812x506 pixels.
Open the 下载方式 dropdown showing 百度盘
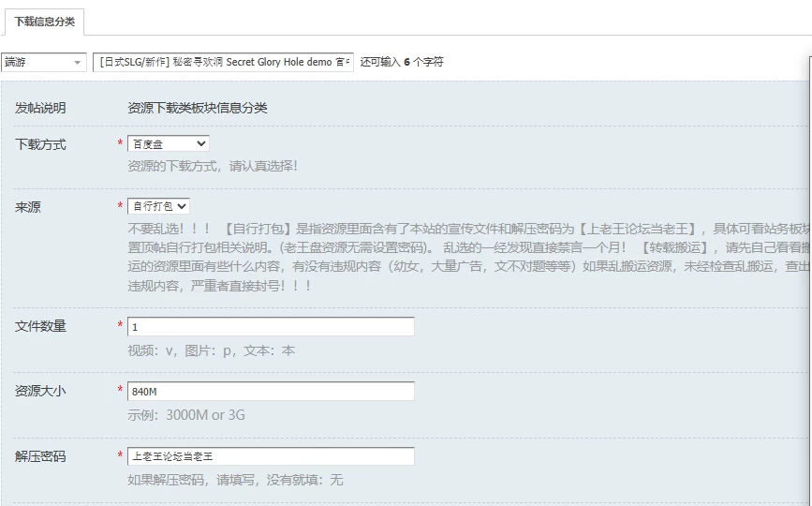[x=169, y=143]
